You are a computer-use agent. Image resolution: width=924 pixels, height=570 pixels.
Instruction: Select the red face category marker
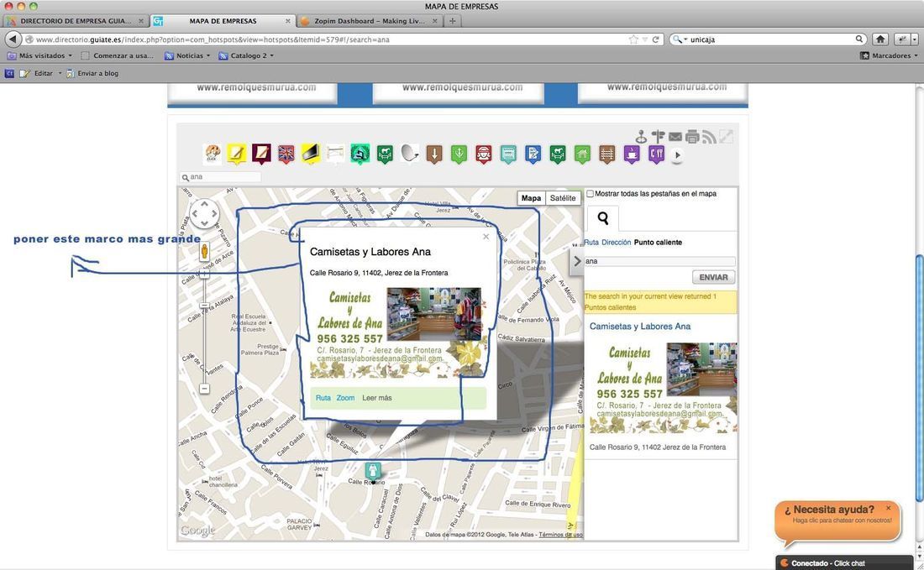(x=484, y=154)
